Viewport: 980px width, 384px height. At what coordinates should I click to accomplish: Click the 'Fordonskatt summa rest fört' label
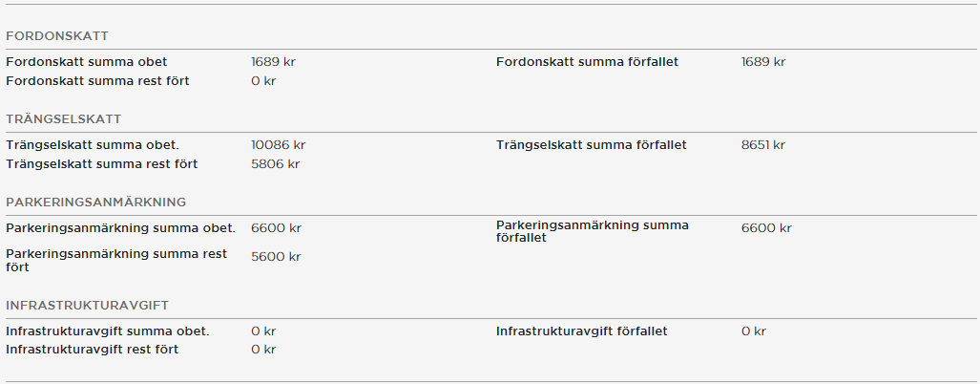(97, 81)
